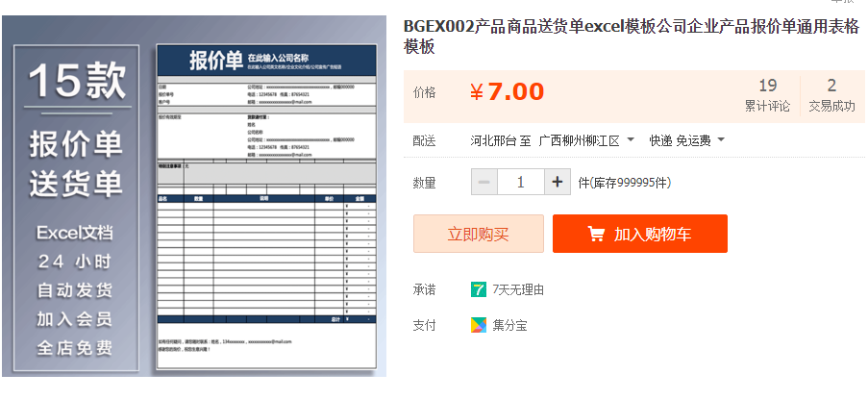Click the 立即购买 buy now button
The height and width of the screenshot is (399, 868).
pyautogui.click(x=479, y=234)
